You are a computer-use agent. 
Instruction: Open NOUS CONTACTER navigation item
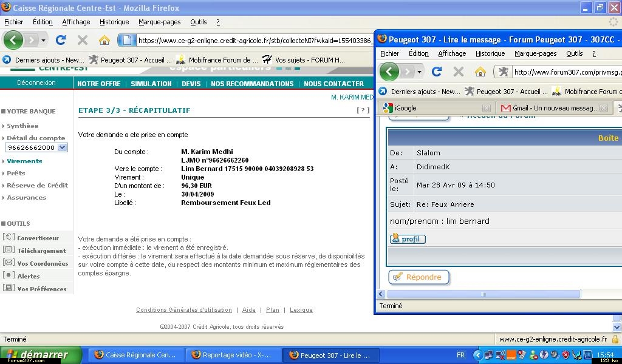tap(333, 84)
